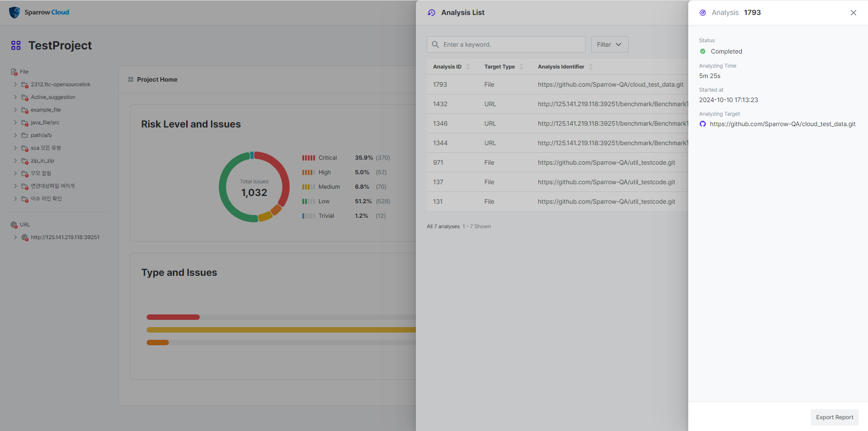Click folder icon of 2312.1tc-opensourcelink
The height and width of the screenshot is (431, 868).
[x=25, y=84]
